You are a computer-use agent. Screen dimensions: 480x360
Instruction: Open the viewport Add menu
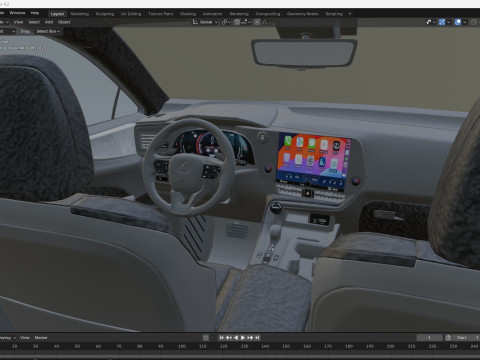pos(49,22)
